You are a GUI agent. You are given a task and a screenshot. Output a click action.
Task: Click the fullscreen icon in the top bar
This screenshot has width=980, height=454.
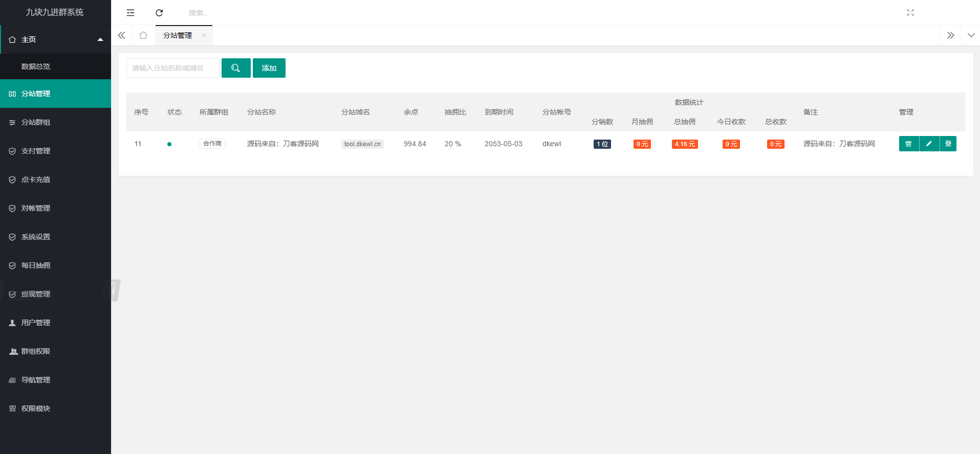click(x=910, y=13)
